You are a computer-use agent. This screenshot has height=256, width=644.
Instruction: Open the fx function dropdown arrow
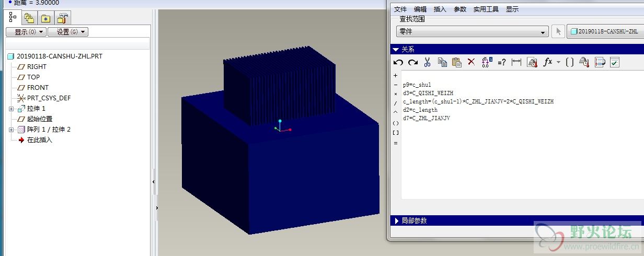point(558,62)
